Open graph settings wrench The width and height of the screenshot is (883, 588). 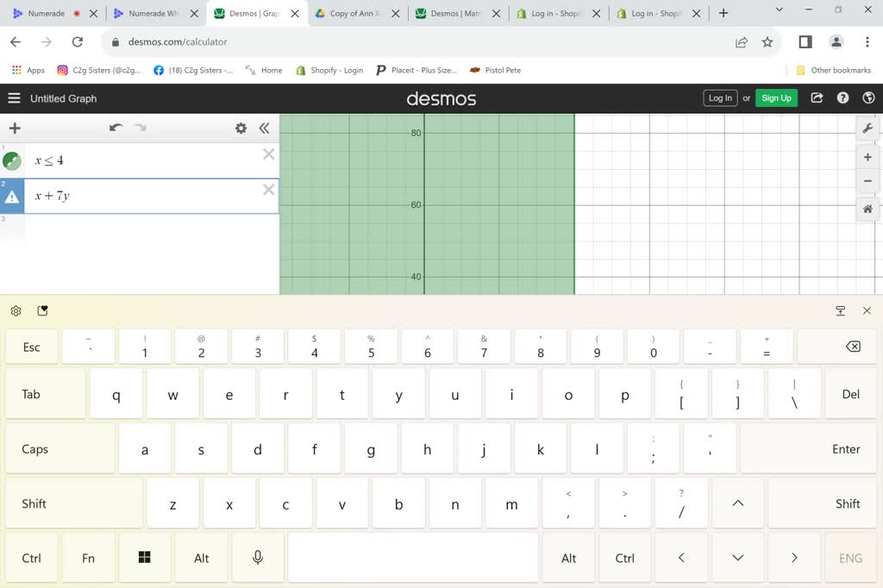click(x=867, y=128)
